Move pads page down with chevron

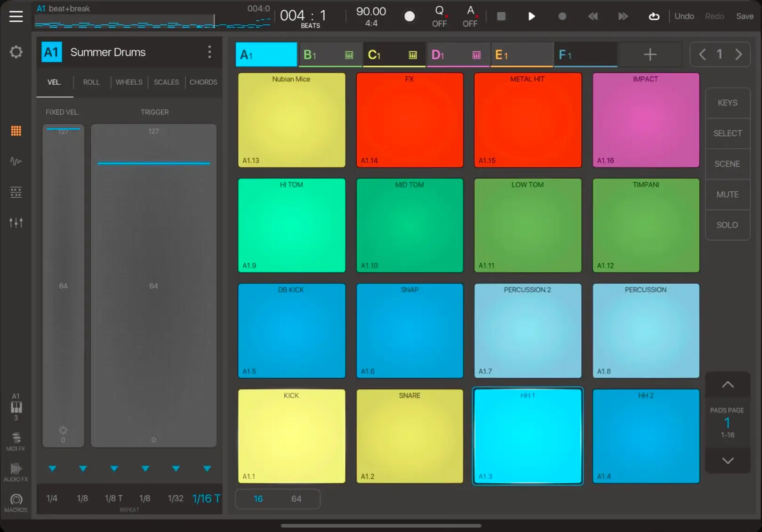point(728,460)
